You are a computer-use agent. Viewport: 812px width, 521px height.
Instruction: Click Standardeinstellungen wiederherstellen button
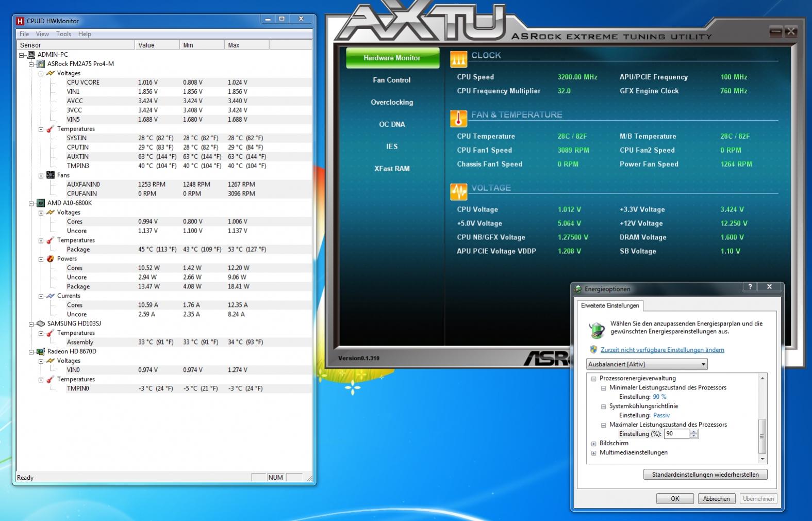pos(705,475)
